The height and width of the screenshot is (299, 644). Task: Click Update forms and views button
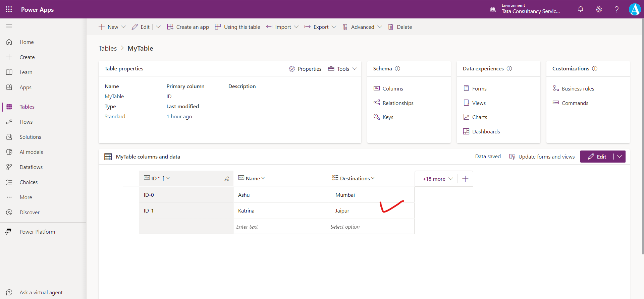(x=542, y=157)
